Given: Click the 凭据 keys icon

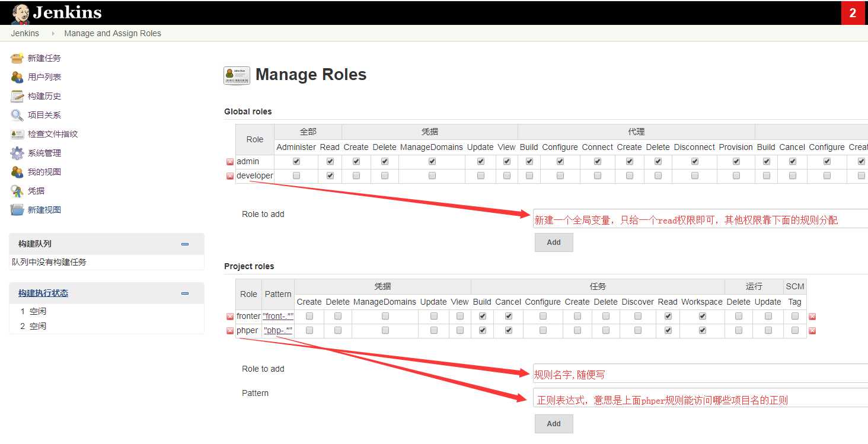Looking at the screenshot, I should [x=17, y=191].
